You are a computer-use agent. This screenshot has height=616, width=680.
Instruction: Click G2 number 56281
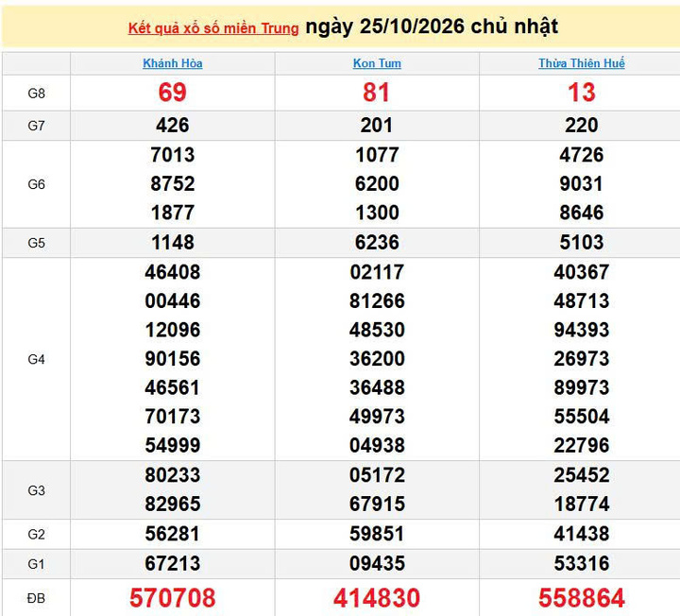tap(173, 534)
